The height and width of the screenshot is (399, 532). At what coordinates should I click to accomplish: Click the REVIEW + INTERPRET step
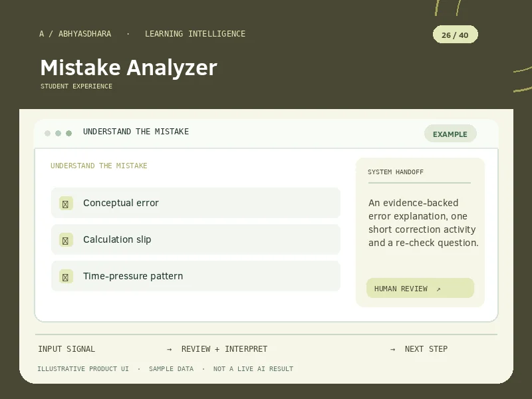[x=224, y=348]
